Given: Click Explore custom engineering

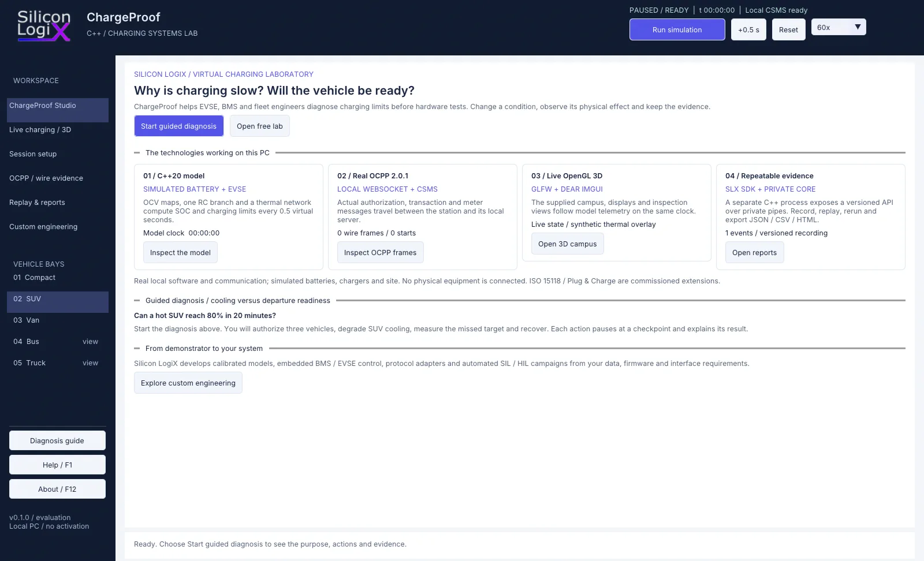Looking at the screenshot, I should pos(188,383).
